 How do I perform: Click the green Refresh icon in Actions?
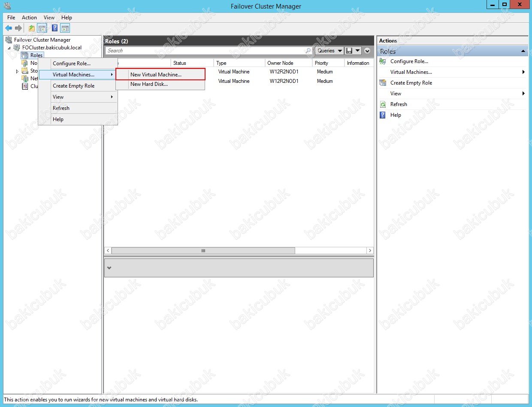tap(383, 104)
